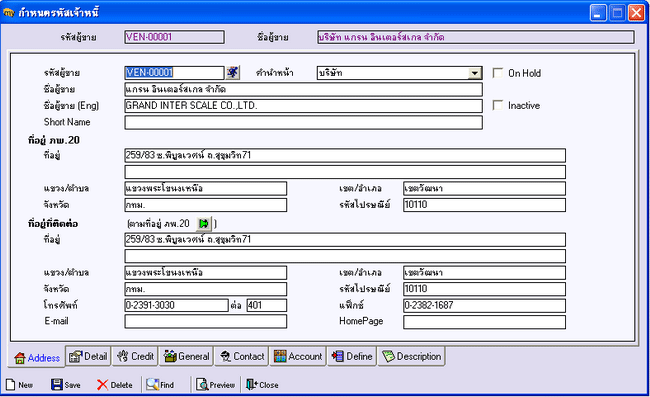Click the header vendor name purple field
The width and height of the screenshot is (650, 397).
pos(476,37)
